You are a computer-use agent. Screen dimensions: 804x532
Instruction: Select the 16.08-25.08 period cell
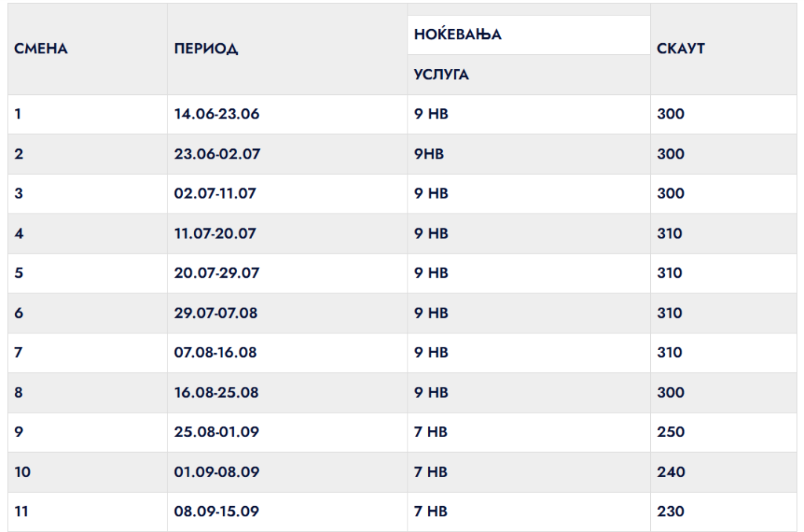pyautogui.click(x=216, y=392)
